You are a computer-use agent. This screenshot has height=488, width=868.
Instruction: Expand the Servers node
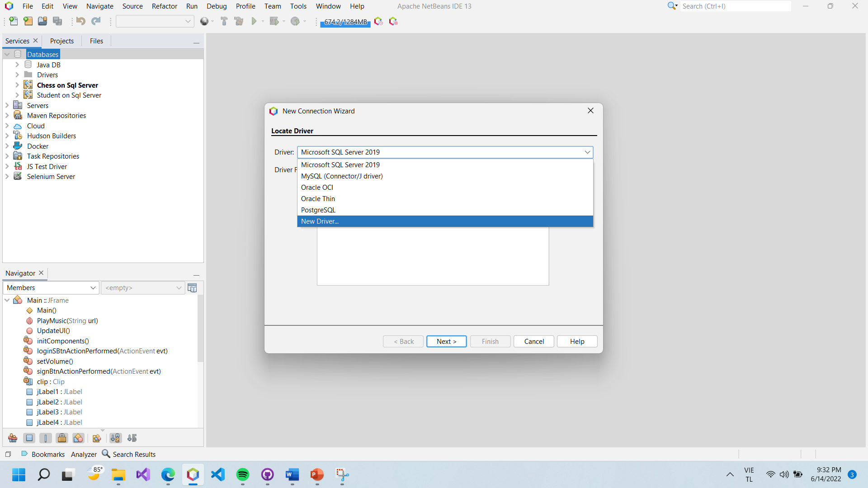pyautogui.click(x=7, y=105)
